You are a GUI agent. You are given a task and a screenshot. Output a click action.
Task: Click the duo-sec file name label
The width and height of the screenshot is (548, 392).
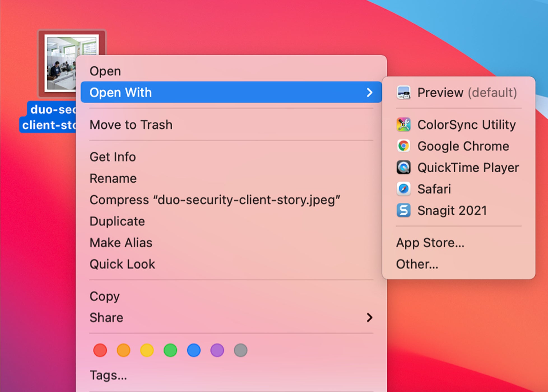coord(48,117)
